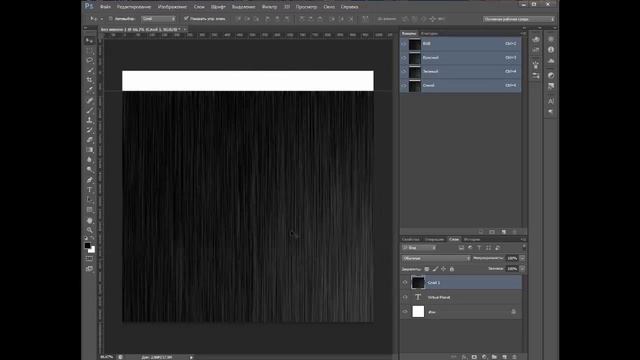
Task: Select the Dodge tool
Action: (89, 169)
